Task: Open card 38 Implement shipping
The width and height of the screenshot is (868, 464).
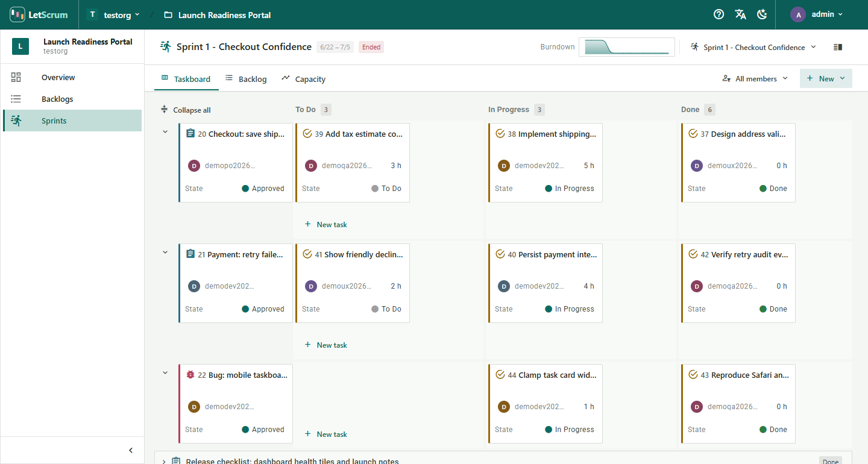Action: 546,163
